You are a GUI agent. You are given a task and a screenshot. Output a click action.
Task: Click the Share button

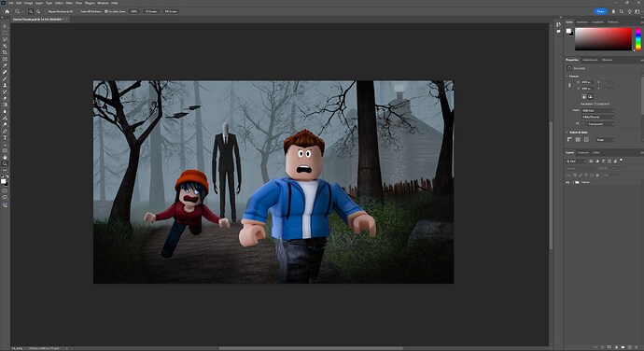click(x=600, y=11)
